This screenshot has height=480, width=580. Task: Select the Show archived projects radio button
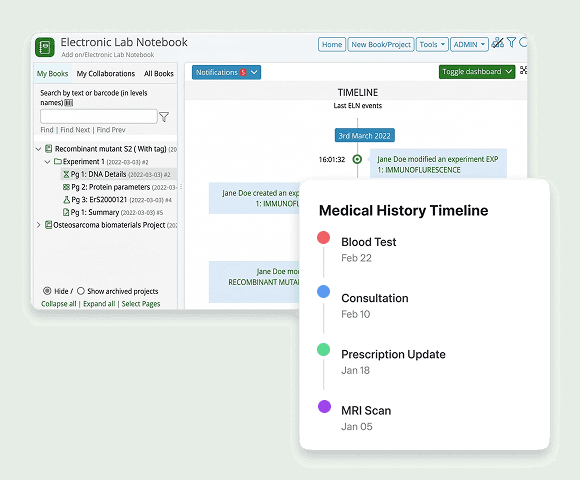pos(81,291)
